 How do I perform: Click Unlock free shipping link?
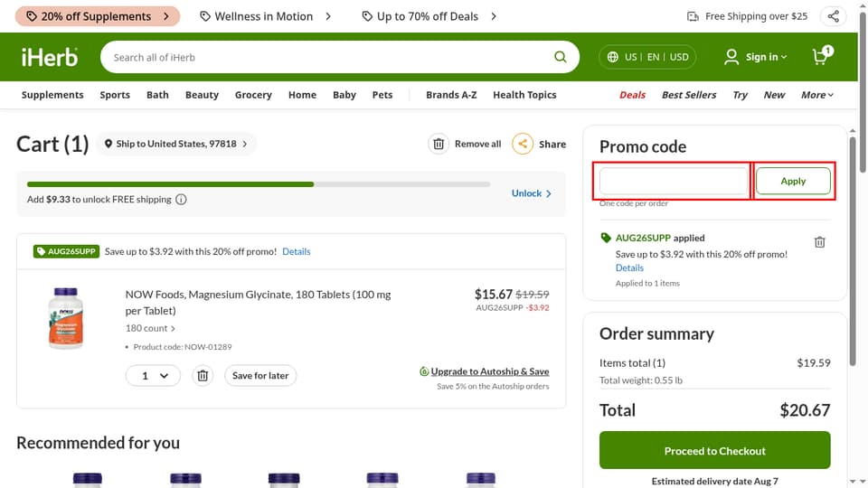(x=532, y=193)
